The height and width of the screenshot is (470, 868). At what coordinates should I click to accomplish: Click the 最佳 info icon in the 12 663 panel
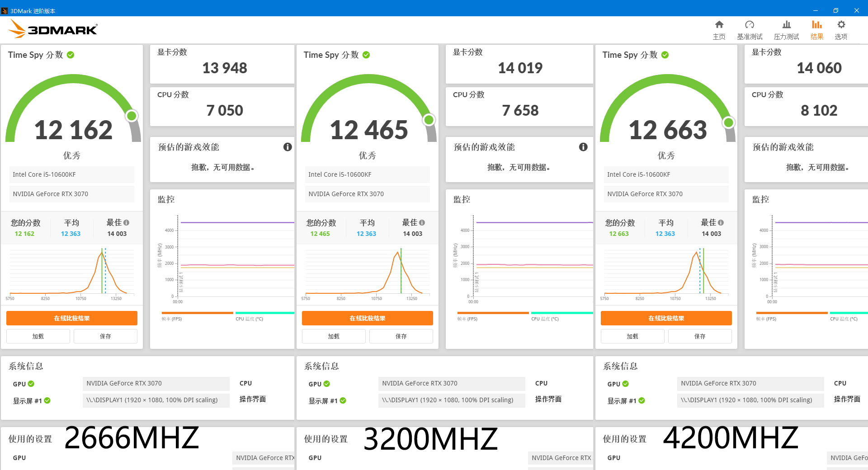[721, 222]
